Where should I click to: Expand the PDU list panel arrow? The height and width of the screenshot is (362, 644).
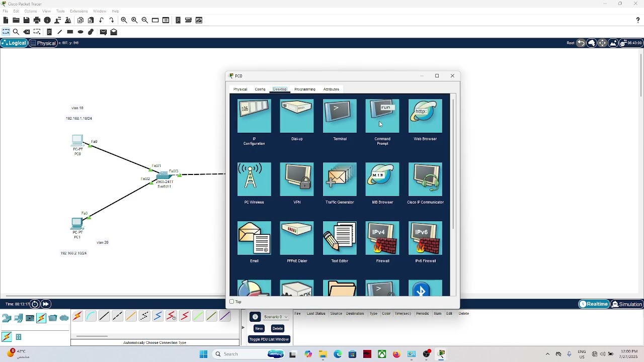point(243,328)
